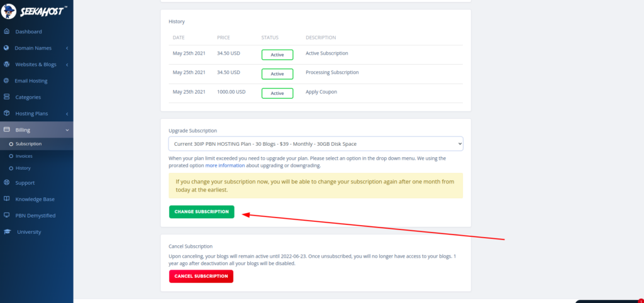Click the SeekaHost logo
The height and width of the screenshot is (303, 644).
click(x=36, y=11)
